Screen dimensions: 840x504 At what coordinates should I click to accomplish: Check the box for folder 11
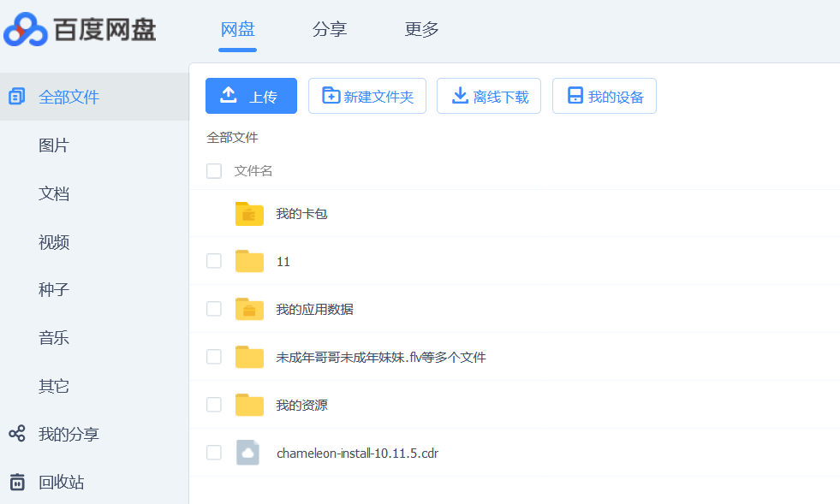click(214, 261)
